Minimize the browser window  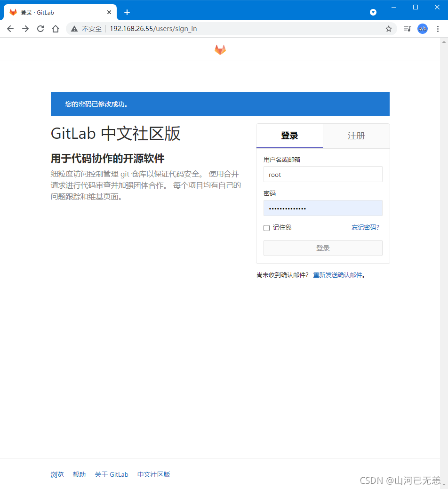[394, 7]
